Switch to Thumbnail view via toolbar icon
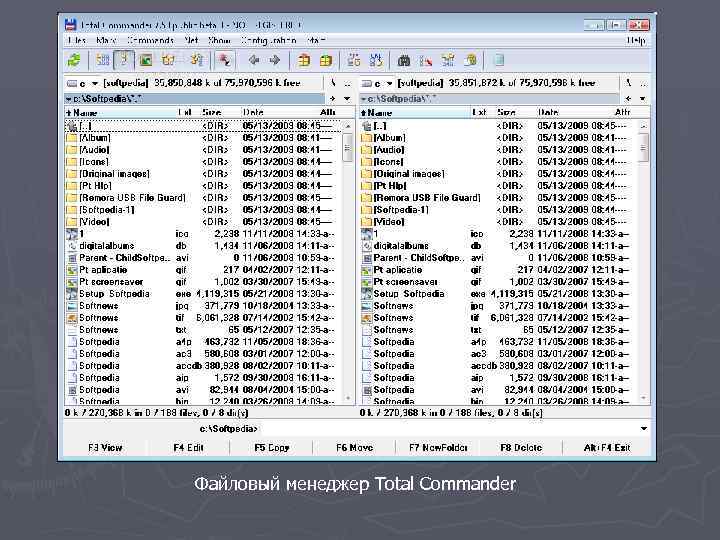This screenshot has width=720, height=540. (146, 60)
